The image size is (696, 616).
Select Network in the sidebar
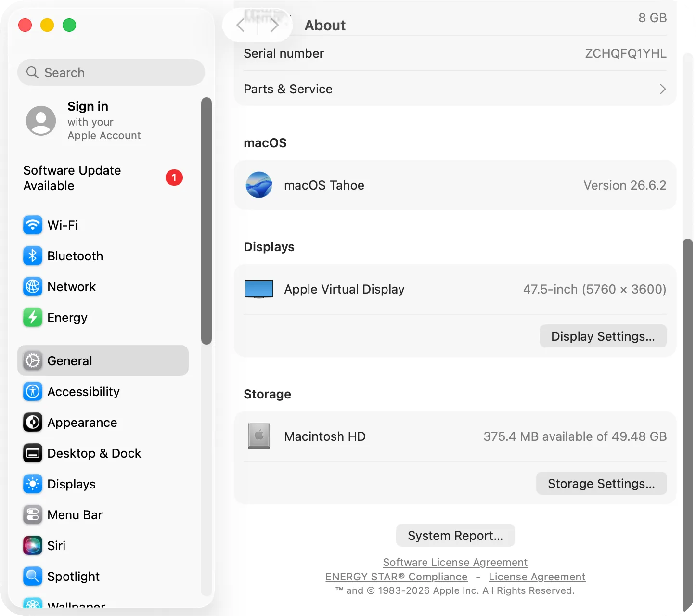[103, 286]
